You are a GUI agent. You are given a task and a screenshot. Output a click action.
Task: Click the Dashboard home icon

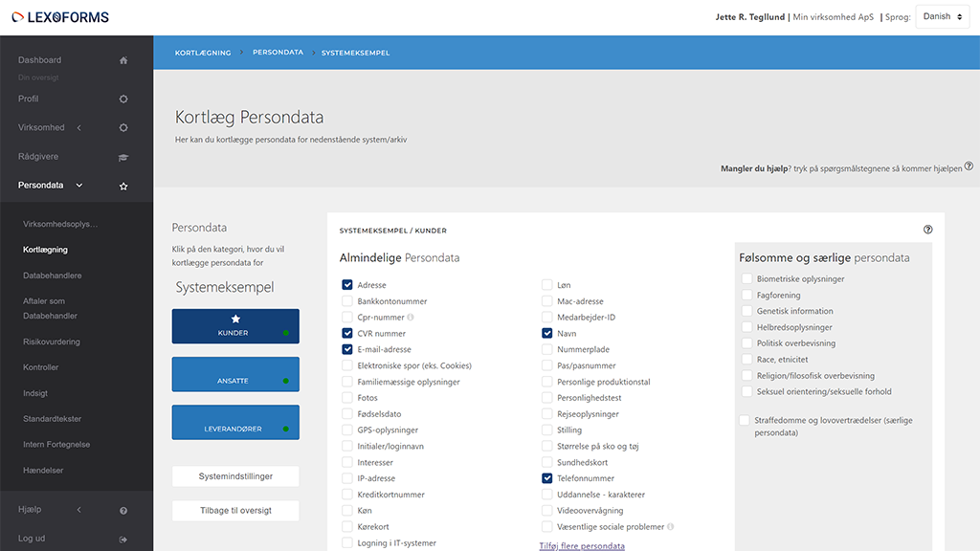click(122, 59)
